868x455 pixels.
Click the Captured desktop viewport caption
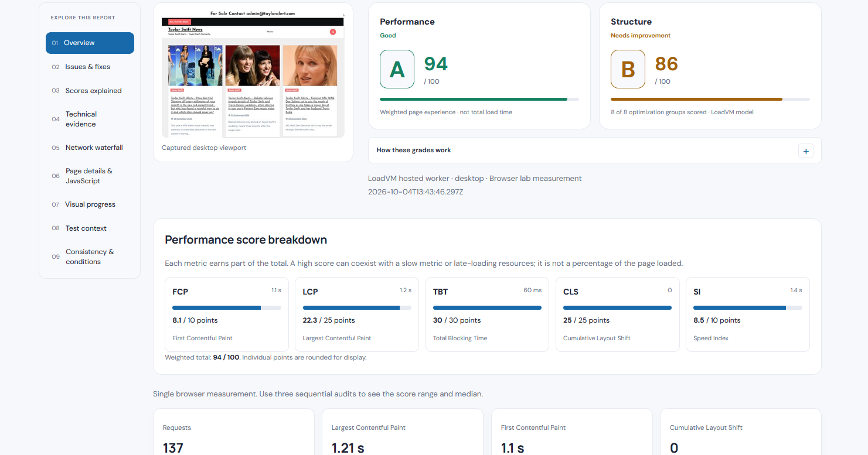[204, 148]
